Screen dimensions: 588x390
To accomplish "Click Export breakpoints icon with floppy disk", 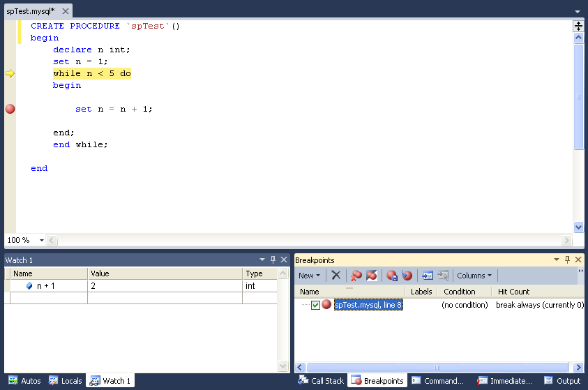I will 392,276.
